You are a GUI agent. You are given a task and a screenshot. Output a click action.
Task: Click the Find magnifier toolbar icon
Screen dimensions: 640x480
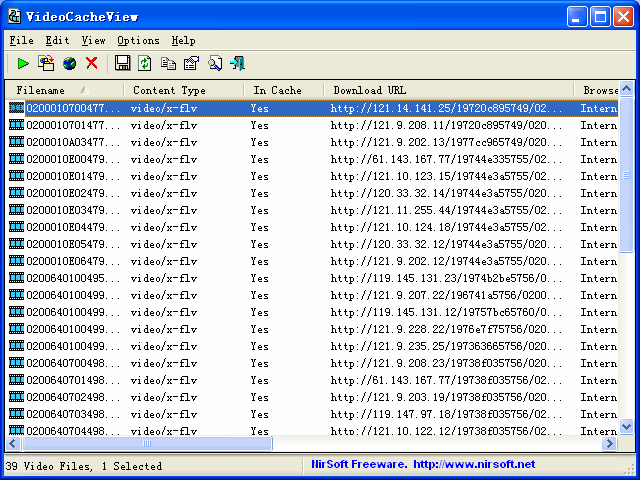tap(215, 64)
